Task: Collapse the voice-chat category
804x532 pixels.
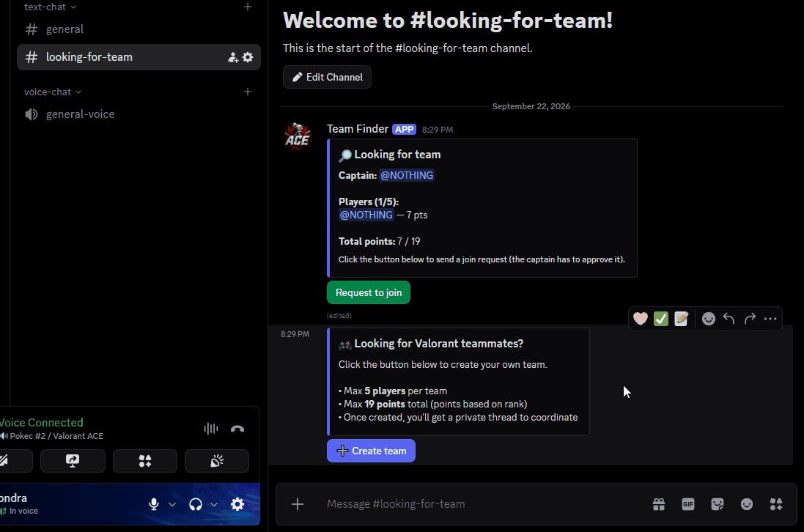Action: pos(52,92)
